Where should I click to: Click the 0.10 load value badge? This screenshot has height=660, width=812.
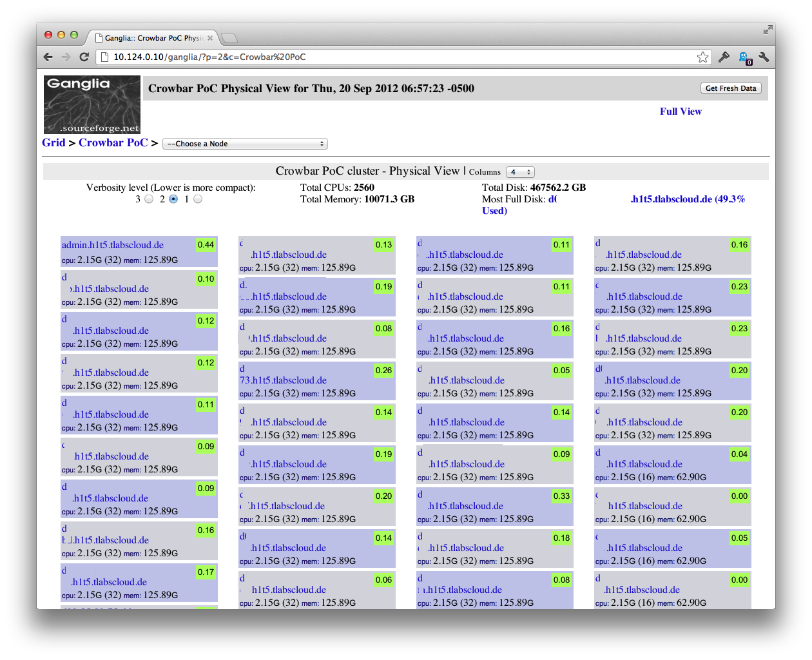[206, 279]
